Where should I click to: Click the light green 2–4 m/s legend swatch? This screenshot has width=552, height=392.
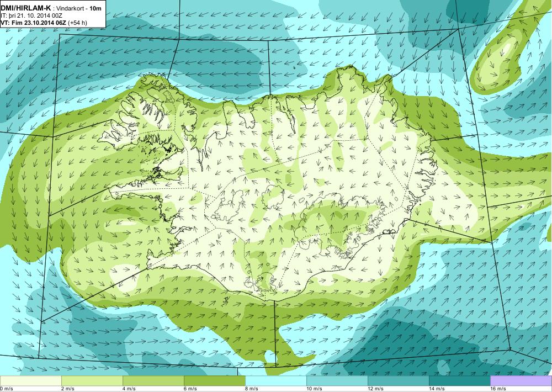coord(92,381)
